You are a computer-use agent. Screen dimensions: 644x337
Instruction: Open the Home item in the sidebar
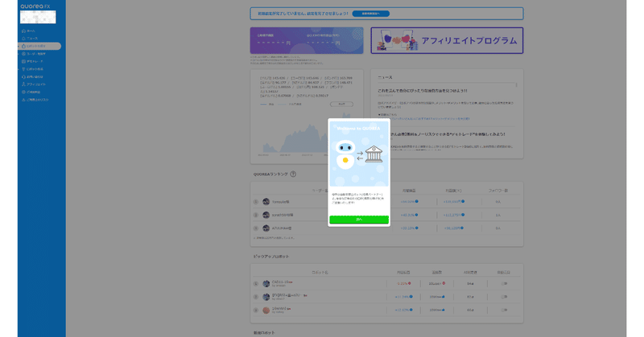(x=28, y=31)
